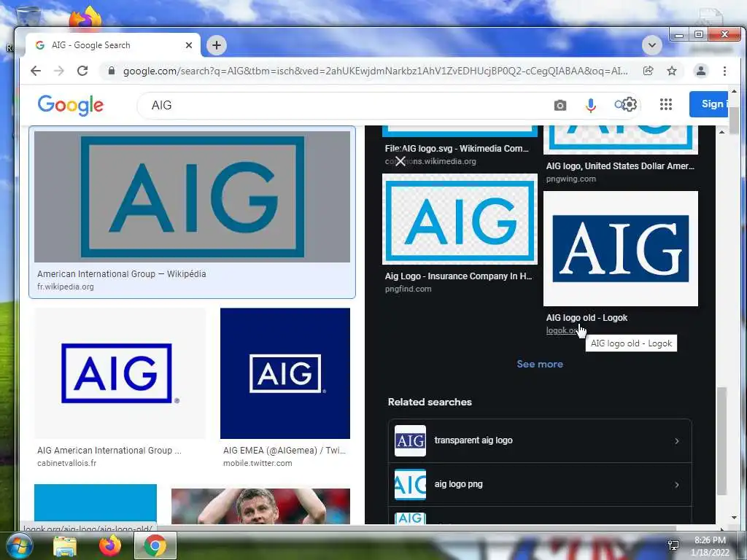Open the AIG EMEA Twitter image result
The height and width of the screenshot is (560, 747).
[x=285, y=373]
